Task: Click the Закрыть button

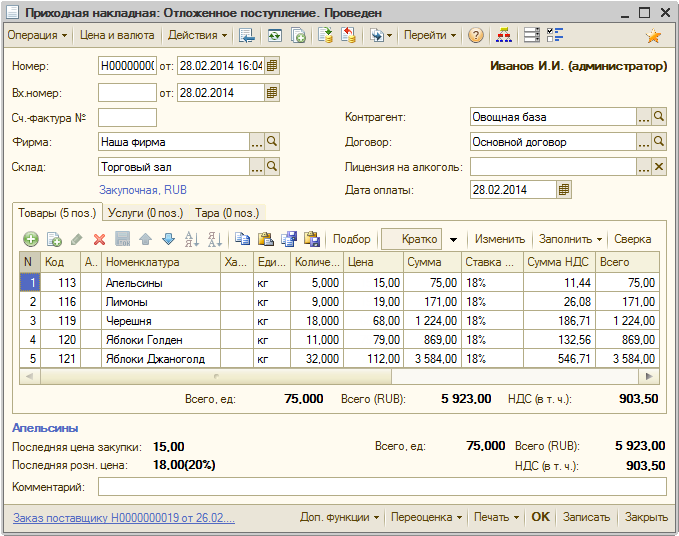Action: coord(646,517)
